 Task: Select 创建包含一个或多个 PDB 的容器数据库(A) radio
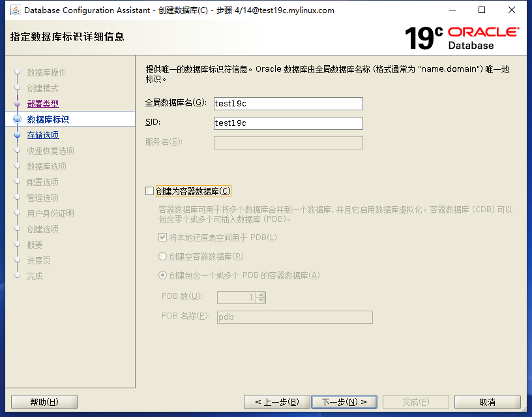tap(162, 275)
